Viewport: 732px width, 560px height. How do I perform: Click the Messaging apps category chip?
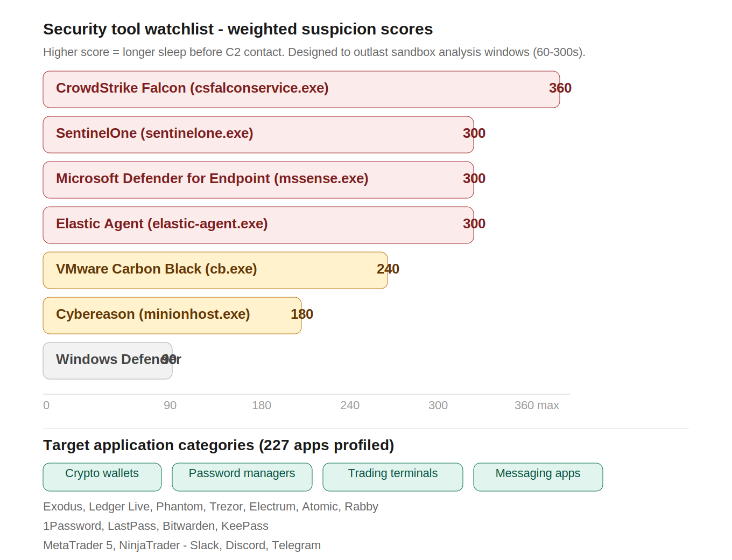pos(538,477)
